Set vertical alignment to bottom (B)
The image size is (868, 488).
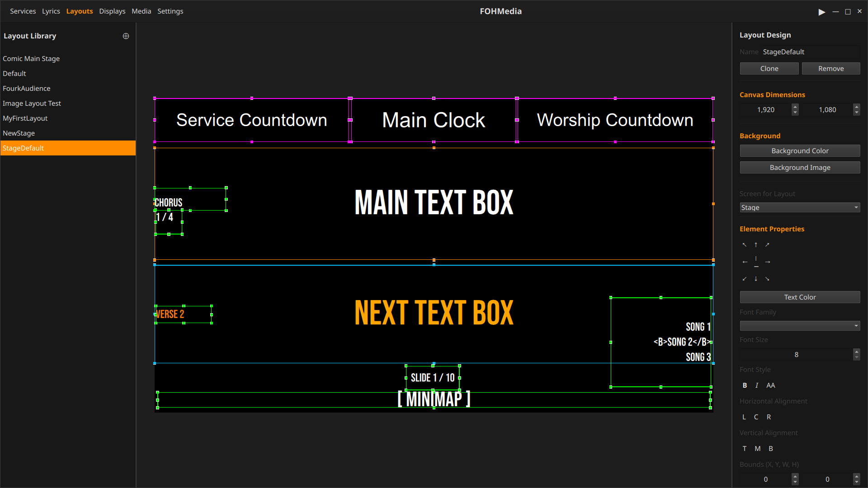click(771, 449)
